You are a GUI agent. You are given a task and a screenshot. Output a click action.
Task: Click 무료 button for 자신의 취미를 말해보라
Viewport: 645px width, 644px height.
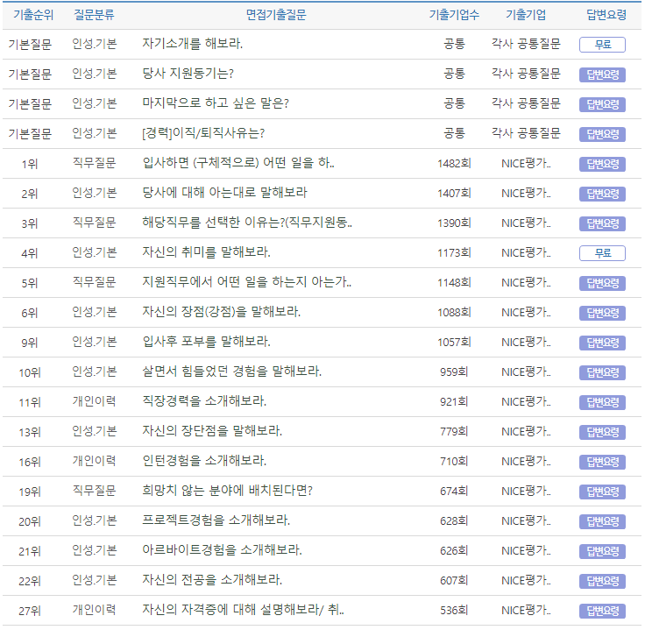(602, 253)
